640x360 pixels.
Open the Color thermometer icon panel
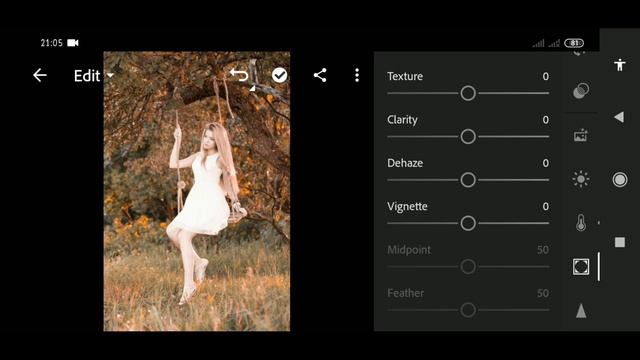click(581, 223)
